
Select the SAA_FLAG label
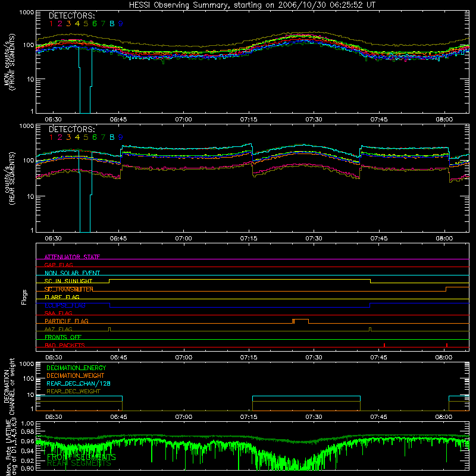(58, 313)
